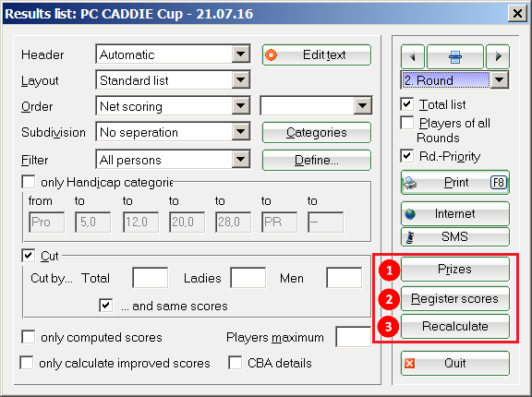Click the Players maximum input field
Screen dimensions: 532x397
[x=353, y=337]
